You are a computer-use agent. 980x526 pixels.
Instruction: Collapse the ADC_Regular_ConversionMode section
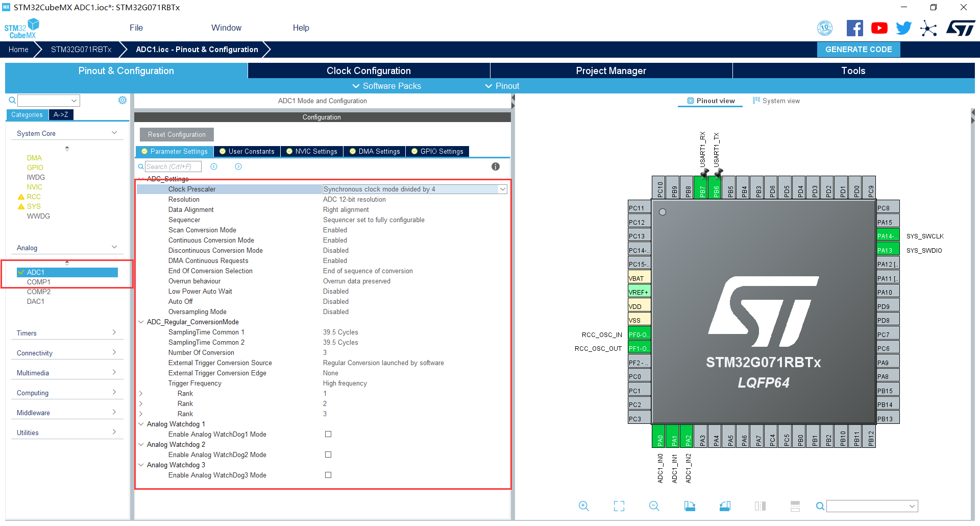pyautogui.click(x=141, y=322)
